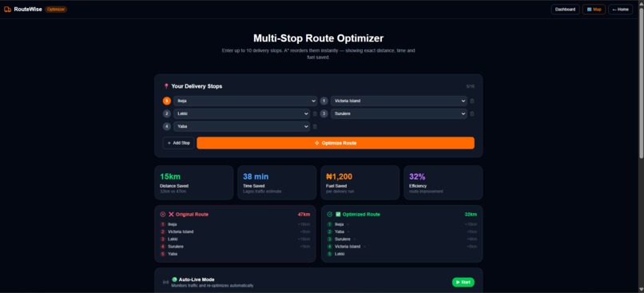This screenshot has height=293, width=644.
Task: Click the ₦1,200 Fuel Saved card
Action: tap(360, 183)
